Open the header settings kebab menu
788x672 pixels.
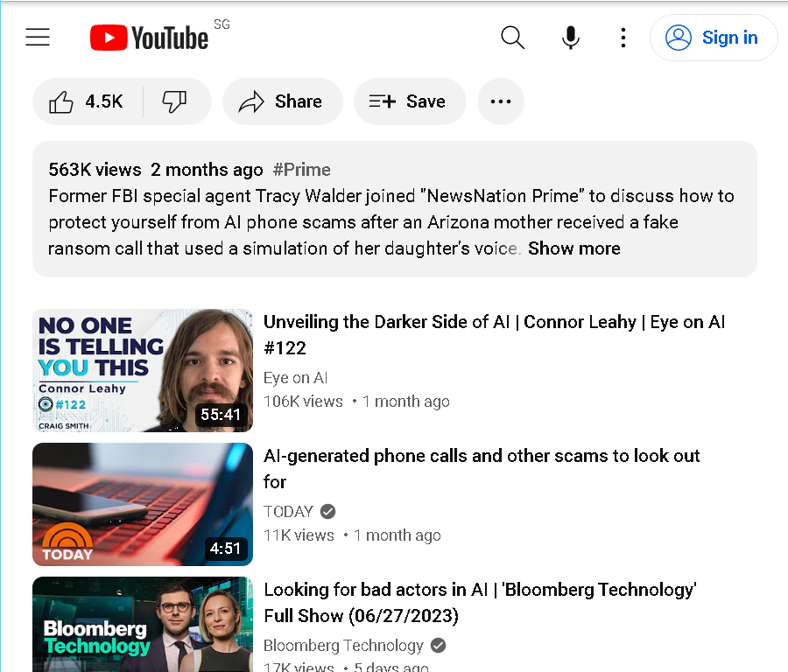(x=623, y=38)
